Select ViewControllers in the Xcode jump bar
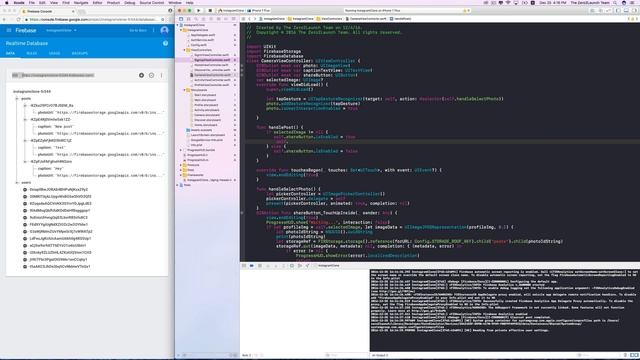The image size is (640, 360). pos(329,19)
